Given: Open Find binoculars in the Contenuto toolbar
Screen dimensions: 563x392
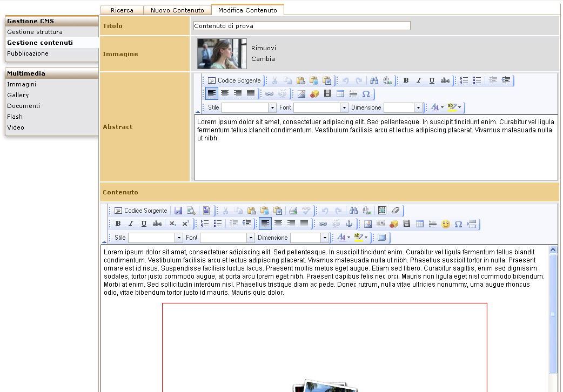Looking at the screenshot, I should (x=354, y=211).
